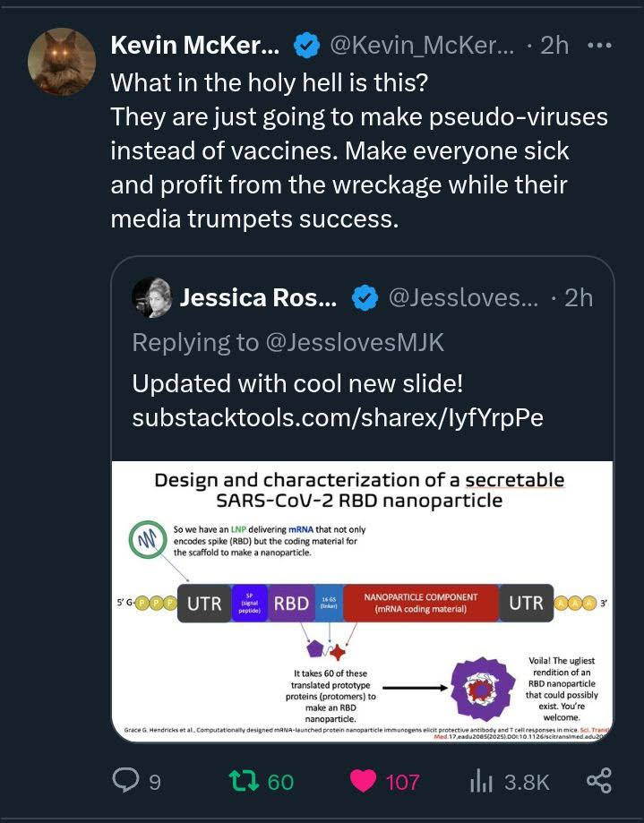Click the 2h timestamp on main tweet
The image size is (644, 823).
tap(554, 46)
